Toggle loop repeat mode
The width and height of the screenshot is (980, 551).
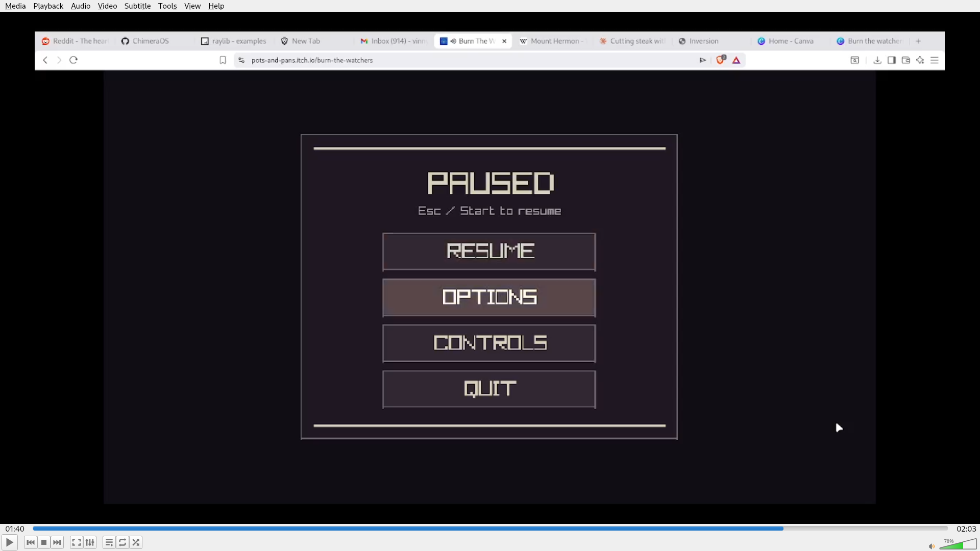[122, 542]
